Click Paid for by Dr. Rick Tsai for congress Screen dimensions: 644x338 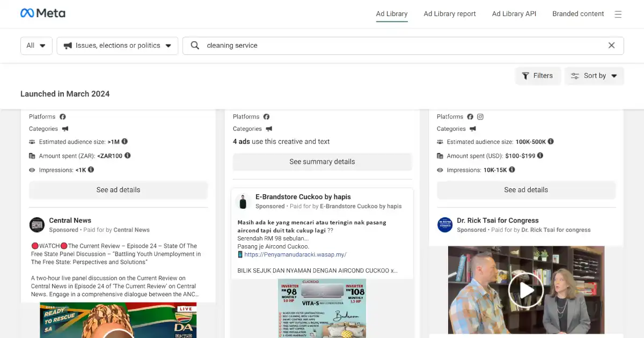coord(541,230)
